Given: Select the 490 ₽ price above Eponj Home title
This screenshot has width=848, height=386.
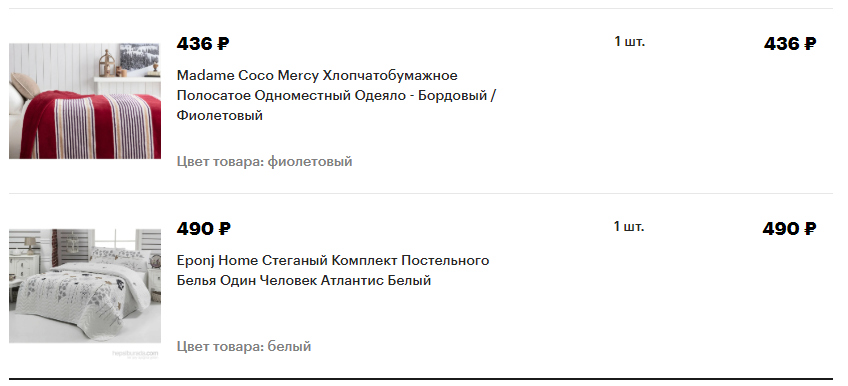Looking at the screenshot, I should pyautogui.click(x=203, y=229).
